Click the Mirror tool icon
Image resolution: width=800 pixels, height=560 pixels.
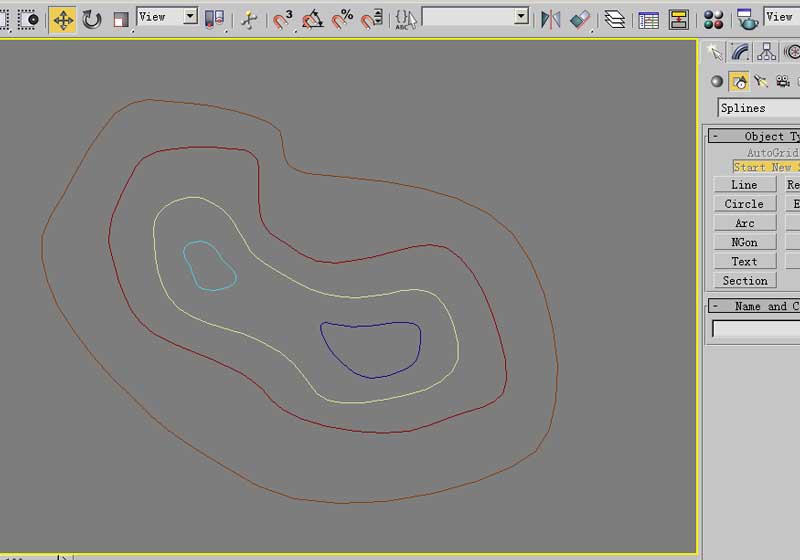pyautogui.click(x=551, y=20)
